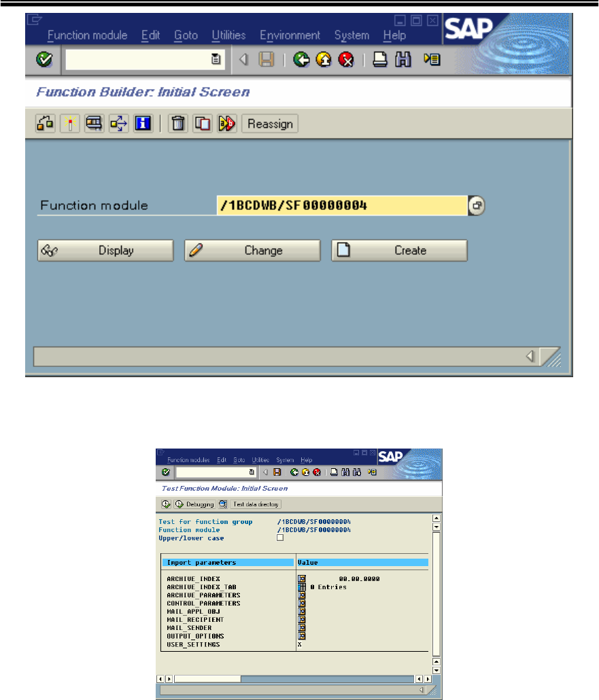Collapse command field arrow in Test Function Module toolbar

(265, 472)
